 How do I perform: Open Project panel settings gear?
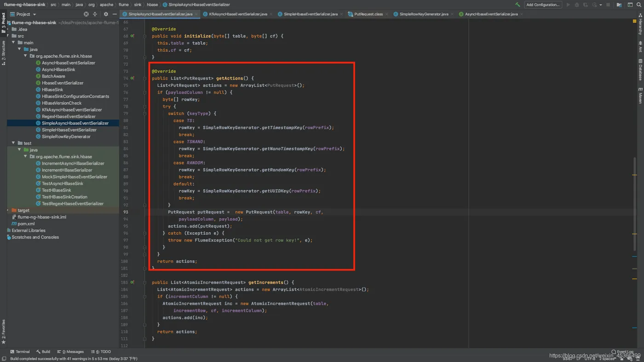pos(106,14)
